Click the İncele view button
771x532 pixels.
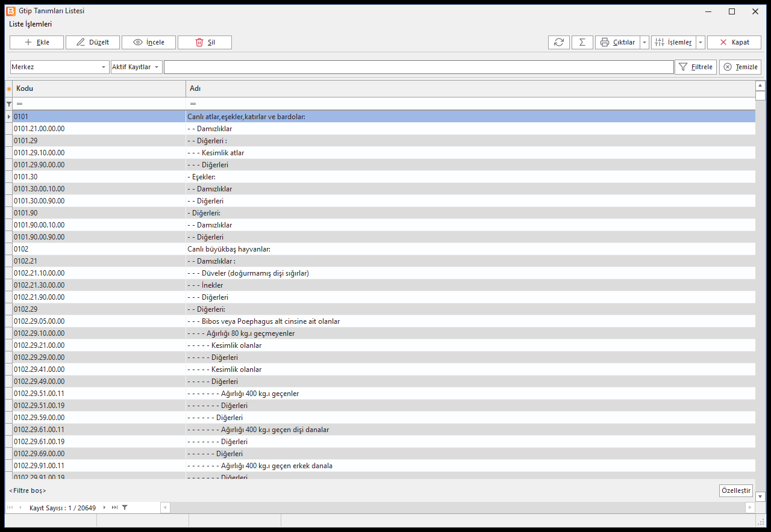(x=149, y=42)
